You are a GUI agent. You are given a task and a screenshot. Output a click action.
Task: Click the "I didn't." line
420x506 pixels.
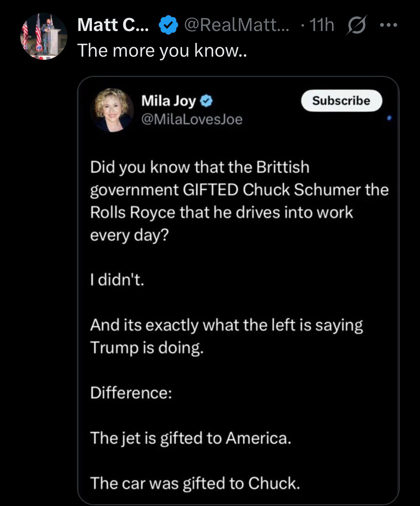117,280
